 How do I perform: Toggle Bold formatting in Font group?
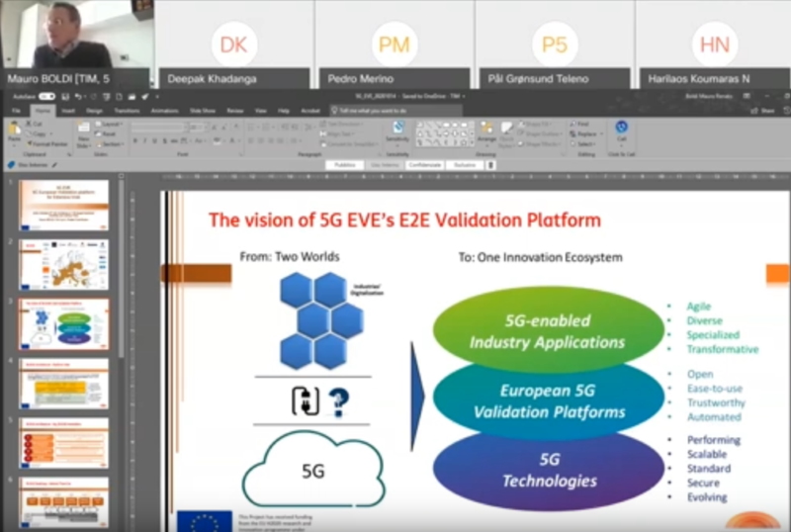coord(134,141)
